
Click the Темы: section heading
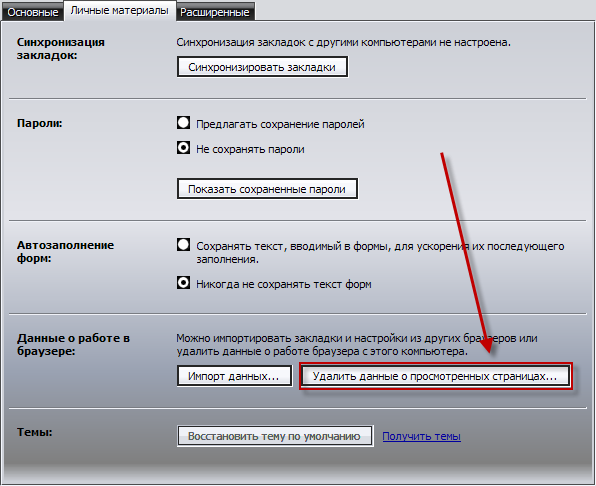click(35, 432)
